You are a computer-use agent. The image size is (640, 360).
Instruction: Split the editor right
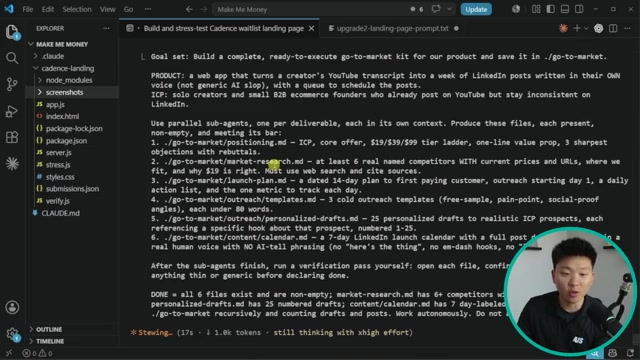(x=613, y=28)
